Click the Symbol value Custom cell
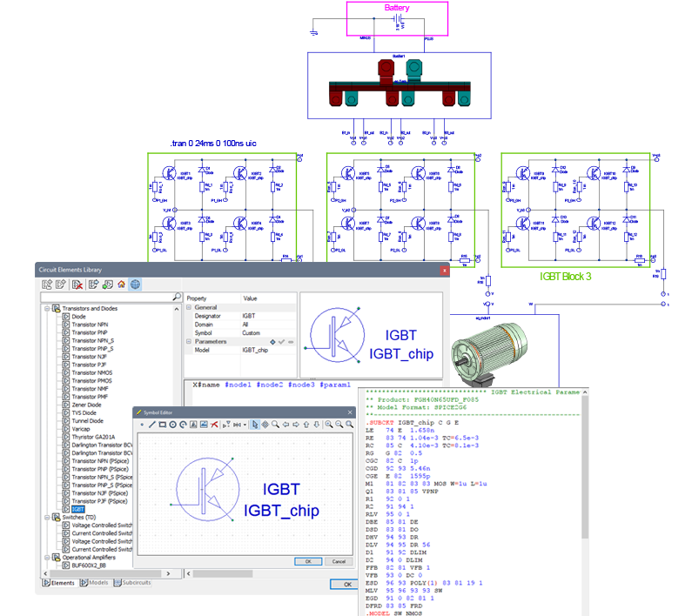 pos(268,333)
